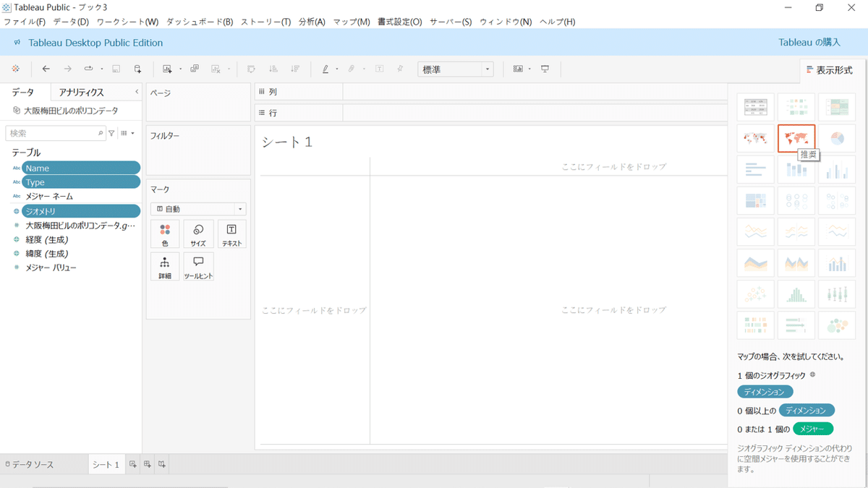The width and height of the screenshot is (868, 488).
Task: Click the new dashboard icon in bottom tab bar
Action: point(148,464)
